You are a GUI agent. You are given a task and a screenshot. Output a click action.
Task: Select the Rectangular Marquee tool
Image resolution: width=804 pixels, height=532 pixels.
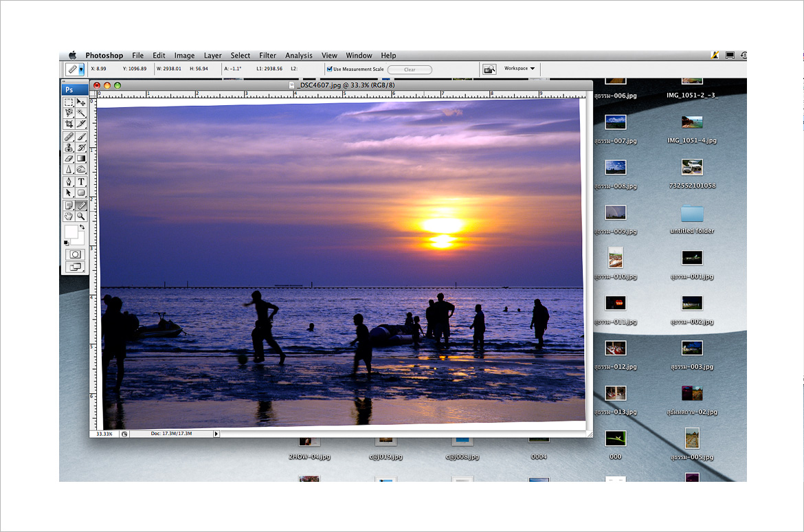[69, 102]
